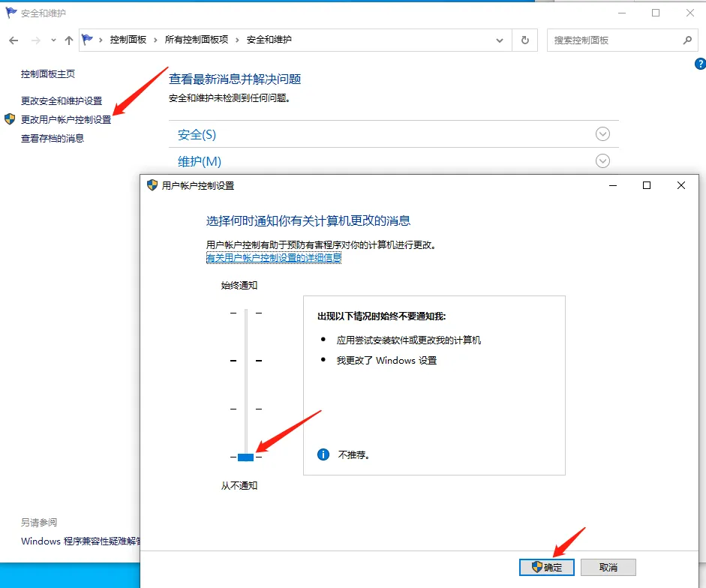Click the shield icon beside 更改用户帐户控制设置
This screenshot has height=588, width=706.
[x=10, y=118]
